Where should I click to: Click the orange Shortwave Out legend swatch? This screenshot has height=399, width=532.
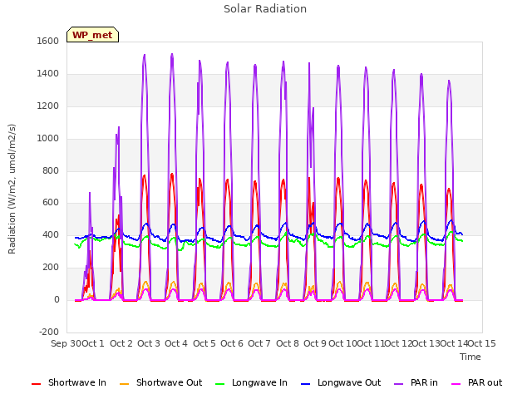click(124, 384)
